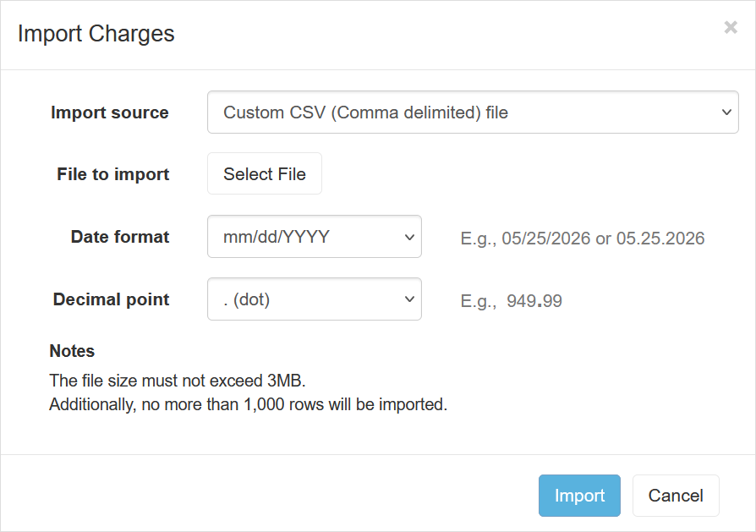Open the Import source dropdown
This screenshot has width=756, height=532.
click(473, 112)
